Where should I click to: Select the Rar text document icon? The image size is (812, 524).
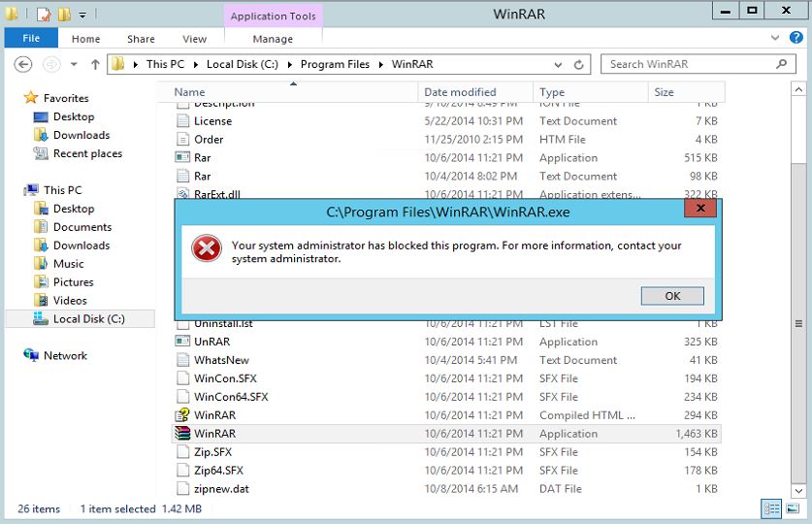182,176
